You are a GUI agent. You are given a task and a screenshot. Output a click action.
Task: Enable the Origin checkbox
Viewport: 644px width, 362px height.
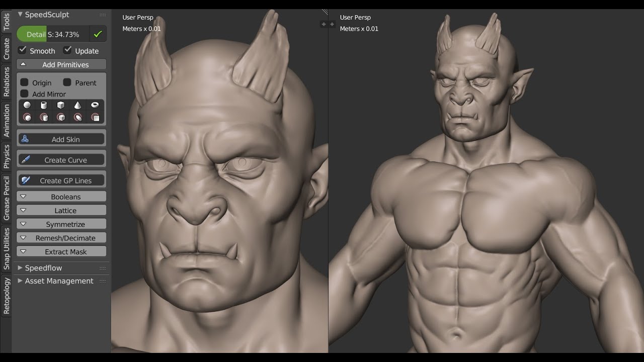(x=24, y=82)
